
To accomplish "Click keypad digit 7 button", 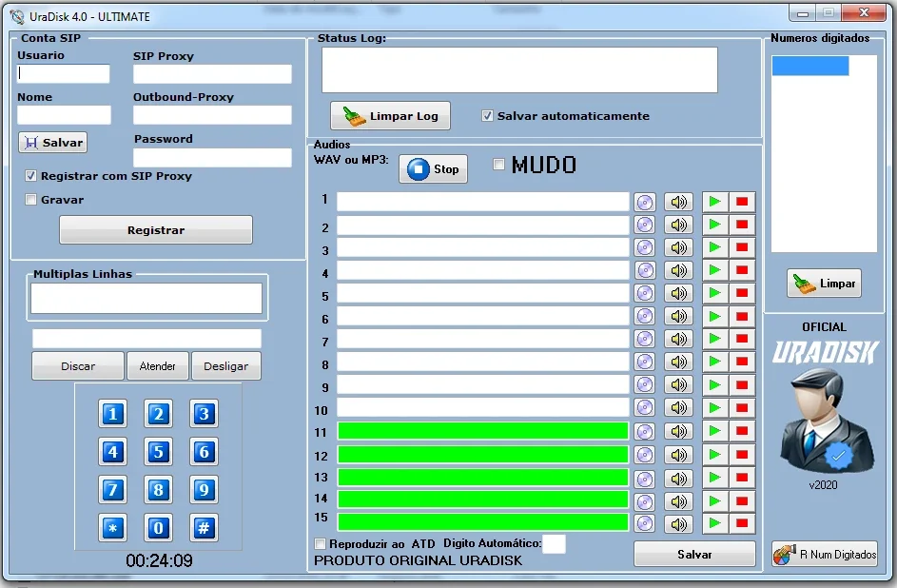I will click(x=112, y=490).
